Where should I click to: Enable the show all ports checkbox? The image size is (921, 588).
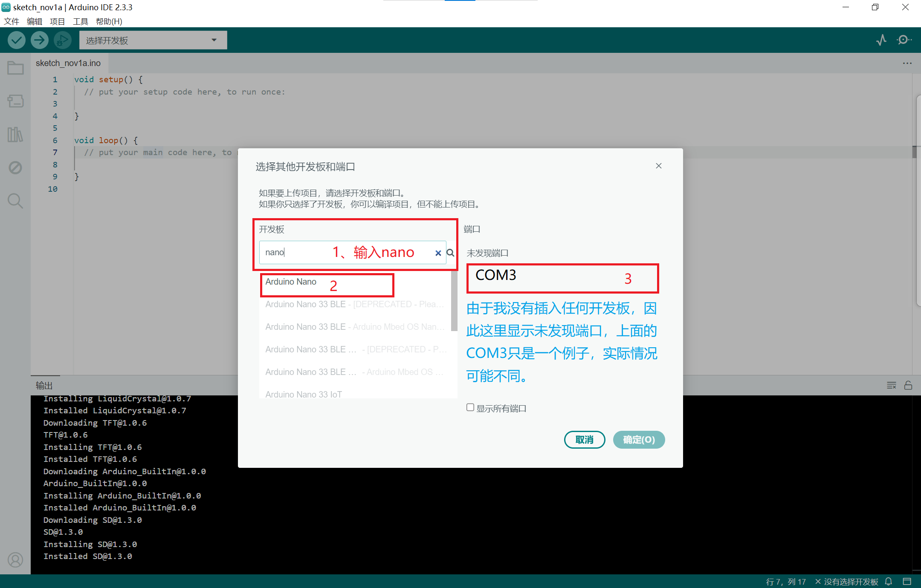(470, 407)
